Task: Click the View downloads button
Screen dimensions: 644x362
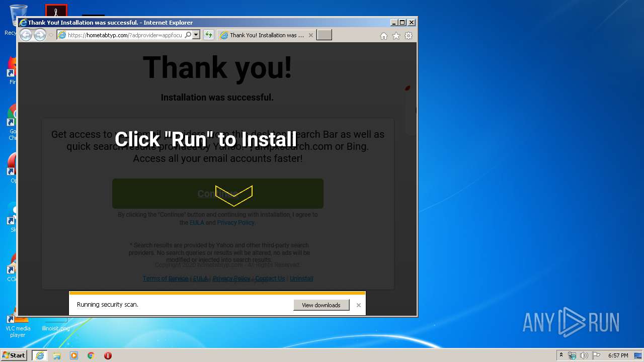Action: [x=321, y=305]
